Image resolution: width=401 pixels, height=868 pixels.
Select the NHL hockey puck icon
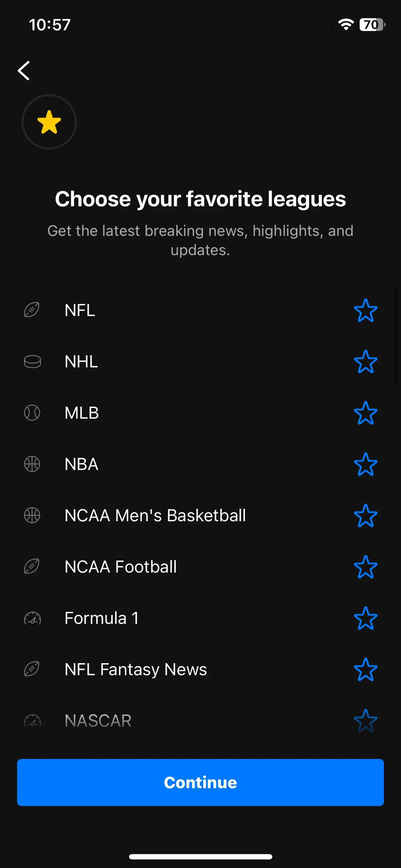point(32,361)
